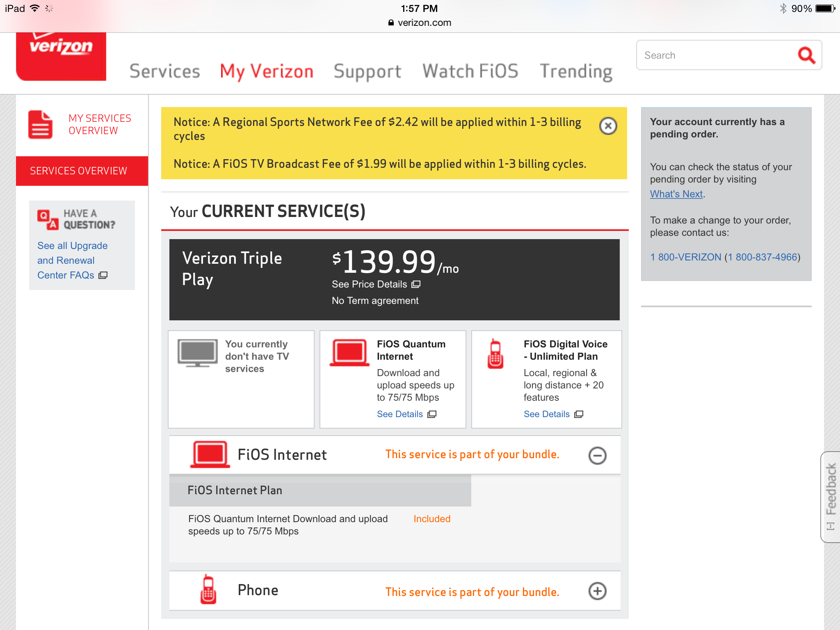The width and height of the screenshot is (840, 630).
Task: Collapse the FiOS Internet section
Action: coord(597,455)
